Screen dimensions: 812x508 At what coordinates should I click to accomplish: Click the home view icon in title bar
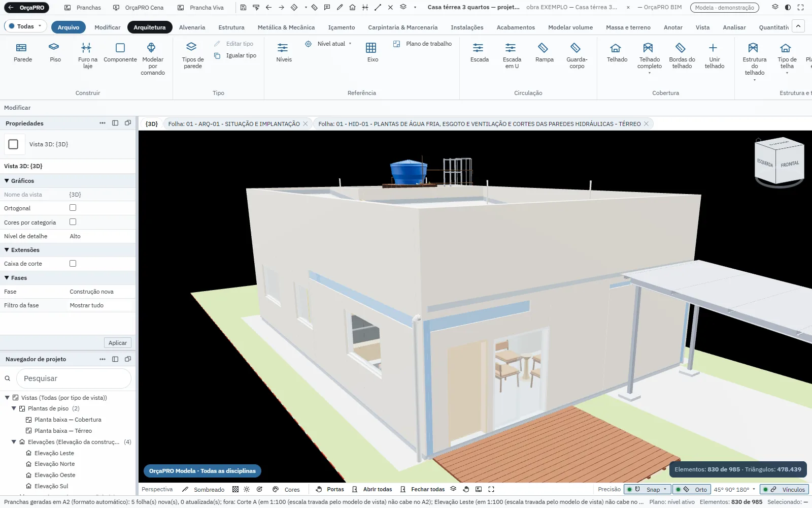click(352, 8)
